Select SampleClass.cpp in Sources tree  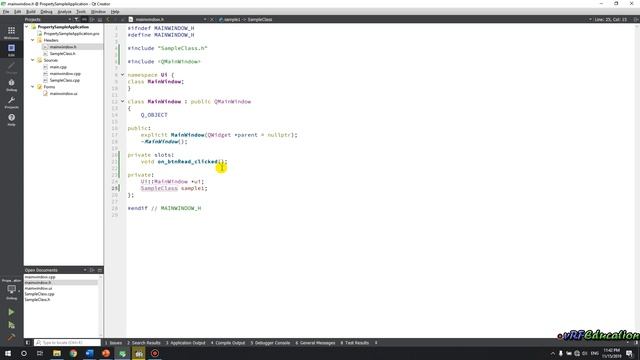(x=64, y=80)
